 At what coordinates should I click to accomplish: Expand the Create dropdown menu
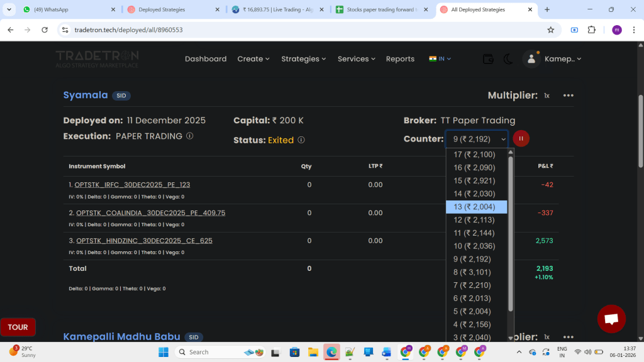pos(253,59)
